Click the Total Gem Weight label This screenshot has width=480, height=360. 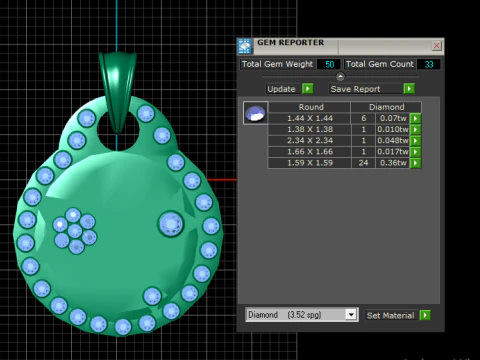click(277, 64)
